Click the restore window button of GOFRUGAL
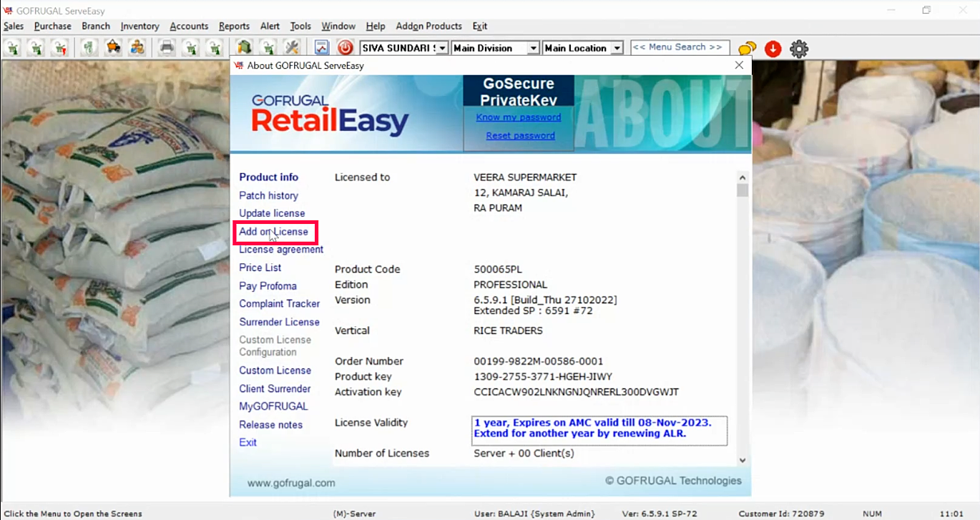This screenshot has height=520, width=980. [x=926, y=9]
